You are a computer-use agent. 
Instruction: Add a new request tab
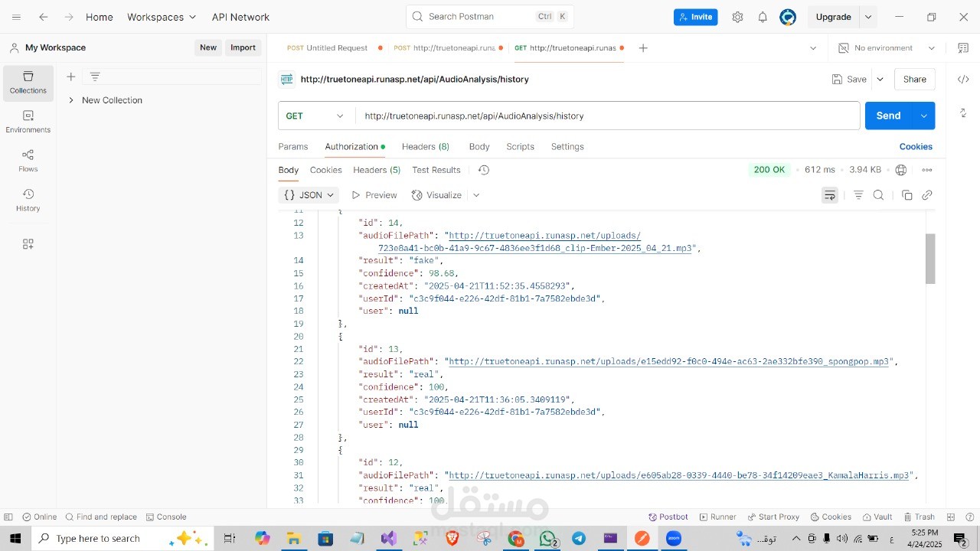pyautogui.click(x=643, y=48)
